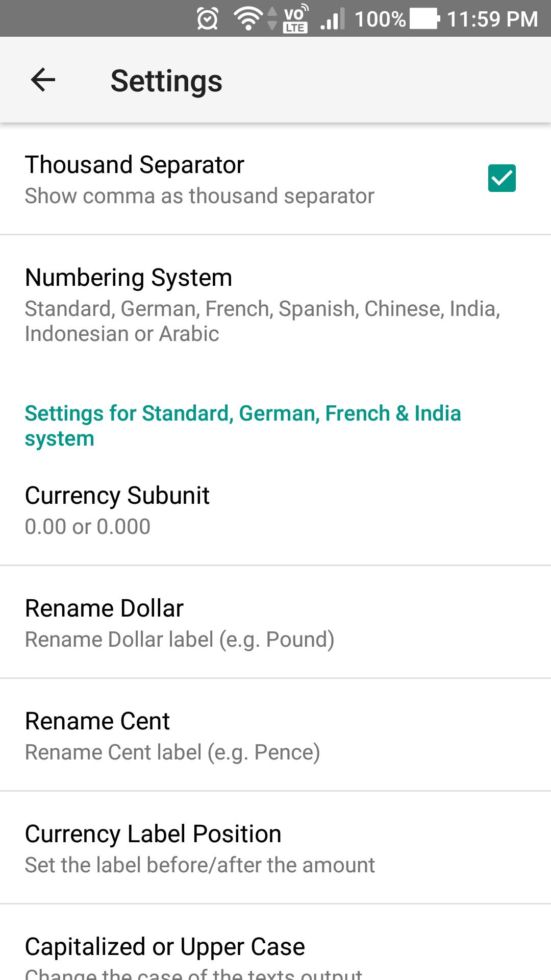The width and height of the screenshot is (551, 980).
Task: Tap the alarm clock status icon
Action: pos(208,19)
